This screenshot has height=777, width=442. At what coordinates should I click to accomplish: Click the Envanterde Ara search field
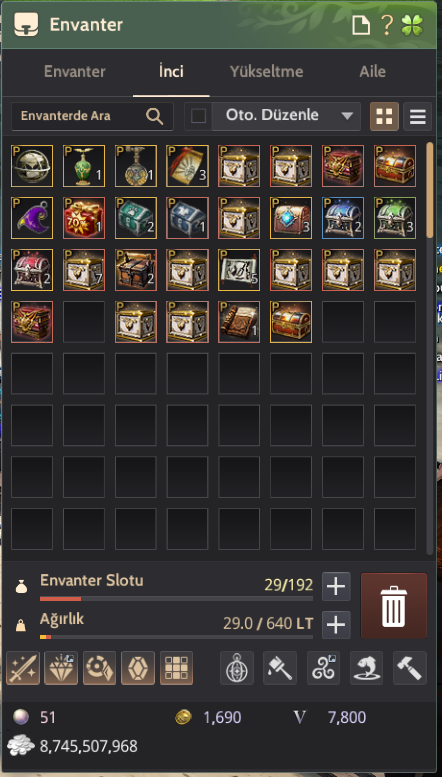click(x=92, y=116)
